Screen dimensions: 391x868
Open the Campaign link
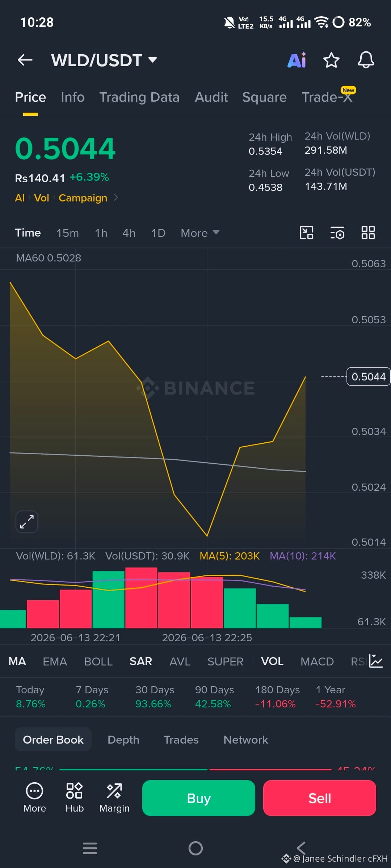click(x=83, y=198)
